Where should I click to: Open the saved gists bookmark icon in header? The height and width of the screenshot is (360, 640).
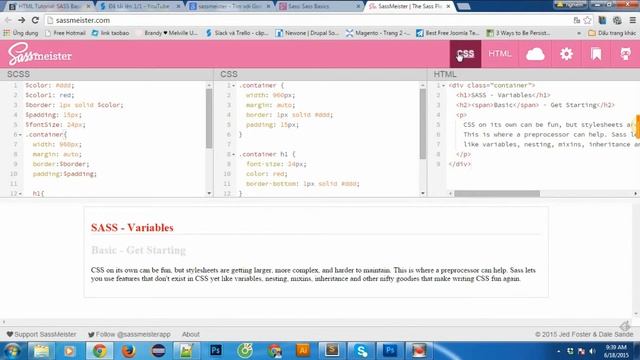coord(596,54)
